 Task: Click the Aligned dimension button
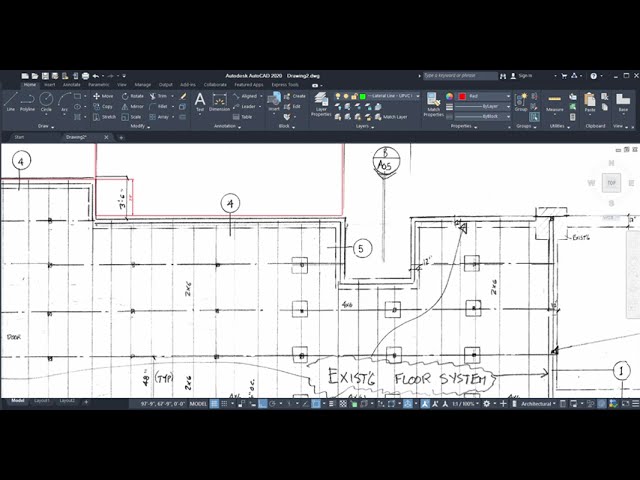[245, 96]
